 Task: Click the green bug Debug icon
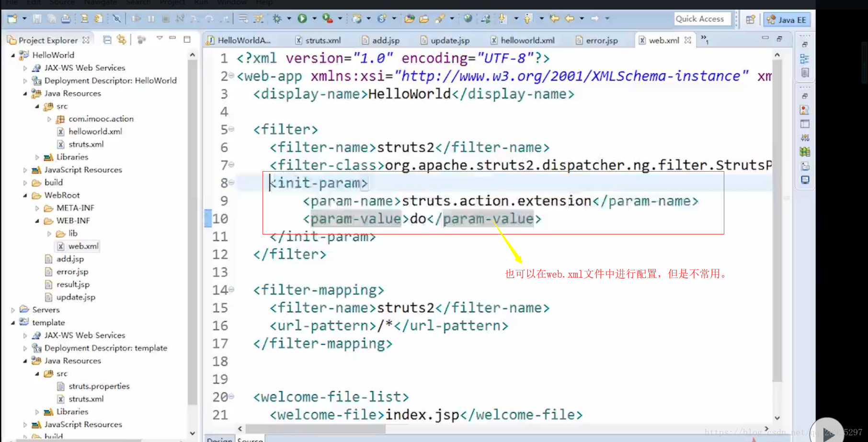(x=277, y=19)
